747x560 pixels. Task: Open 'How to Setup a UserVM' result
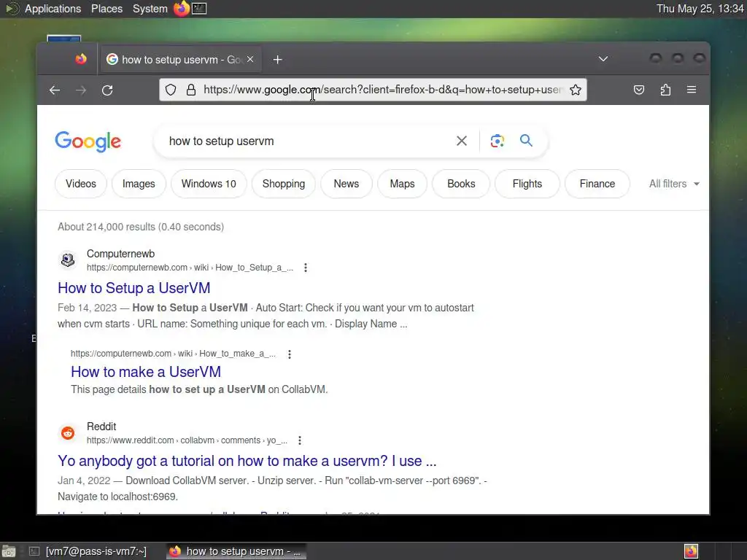pyautogui.click(x=134, y=288)
